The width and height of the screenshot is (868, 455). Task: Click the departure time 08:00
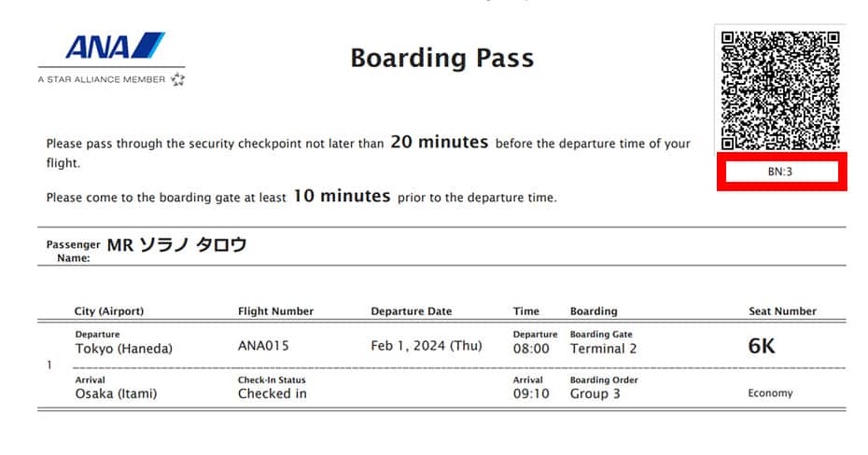coord(531,349)
